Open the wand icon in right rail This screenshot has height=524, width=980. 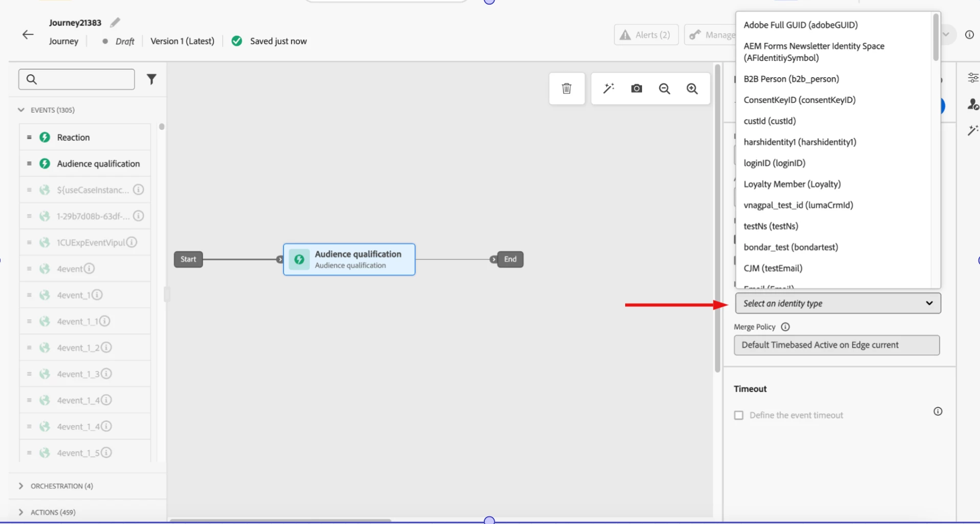[x=973, y=130]
